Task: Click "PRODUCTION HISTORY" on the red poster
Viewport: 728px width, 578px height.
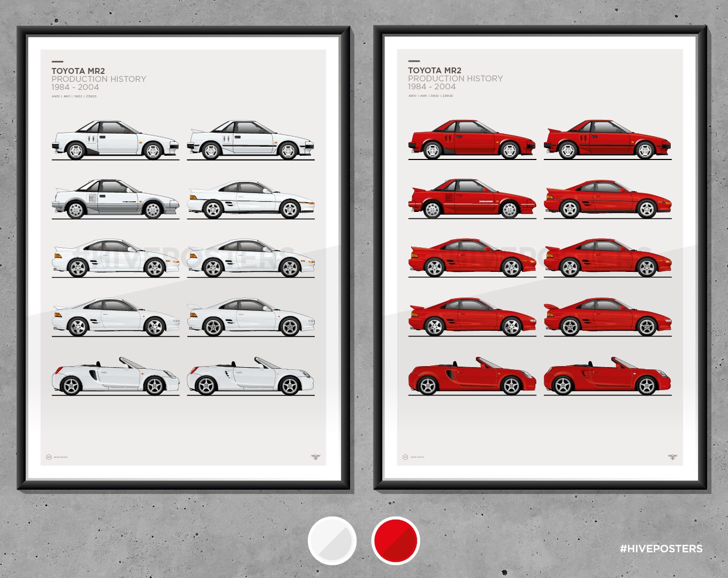Action: tap(456, 78)
